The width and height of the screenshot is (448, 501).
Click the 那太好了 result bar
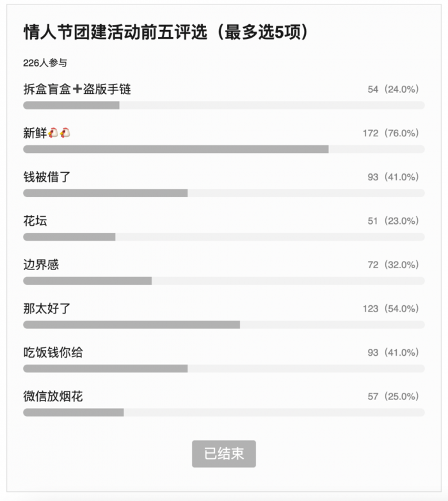(224, 324)
